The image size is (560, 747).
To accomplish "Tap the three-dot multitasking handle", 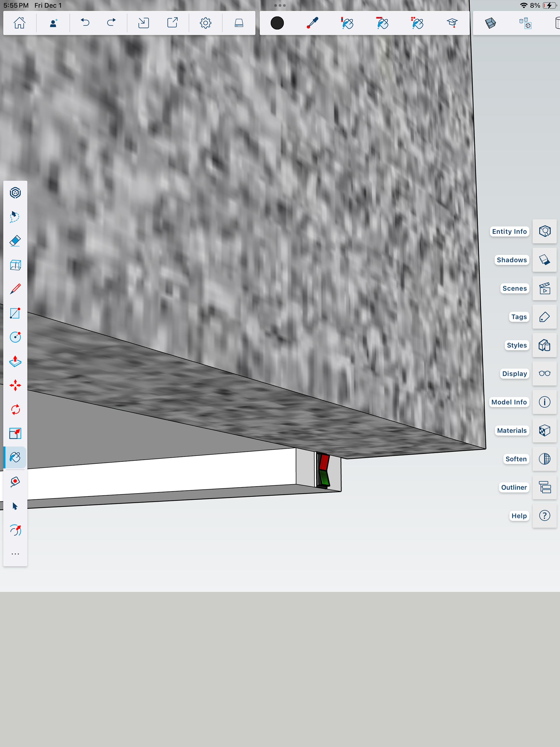I will pyautogui.click(x=280, y=6).
